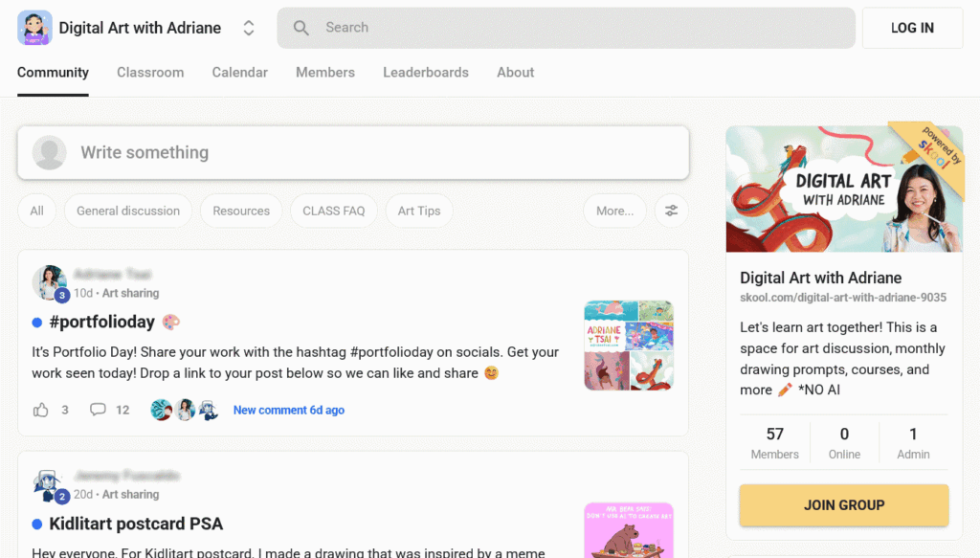Open the Leaderboards tab
The height and width of the screenshot is (558, 980).
pyautogui.click(x=426, y=73)
